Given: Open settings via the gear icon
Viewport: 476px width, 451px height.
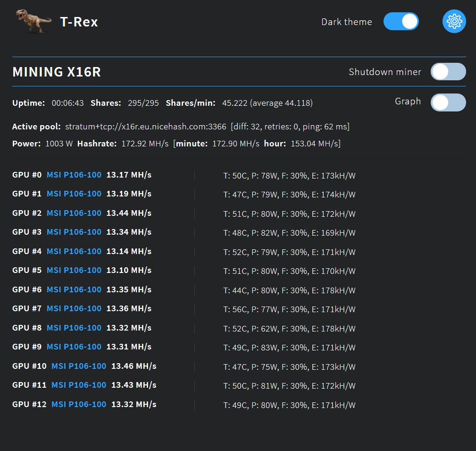Looking at the screenshot, I should click(x=454, y=22).
